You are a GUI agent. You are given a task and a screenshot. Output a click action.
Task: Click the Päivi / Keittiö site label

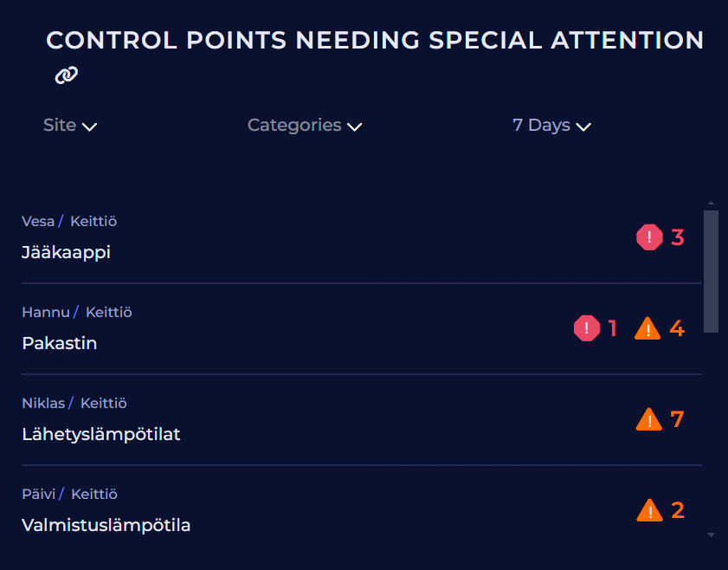(x=69, y=494)
